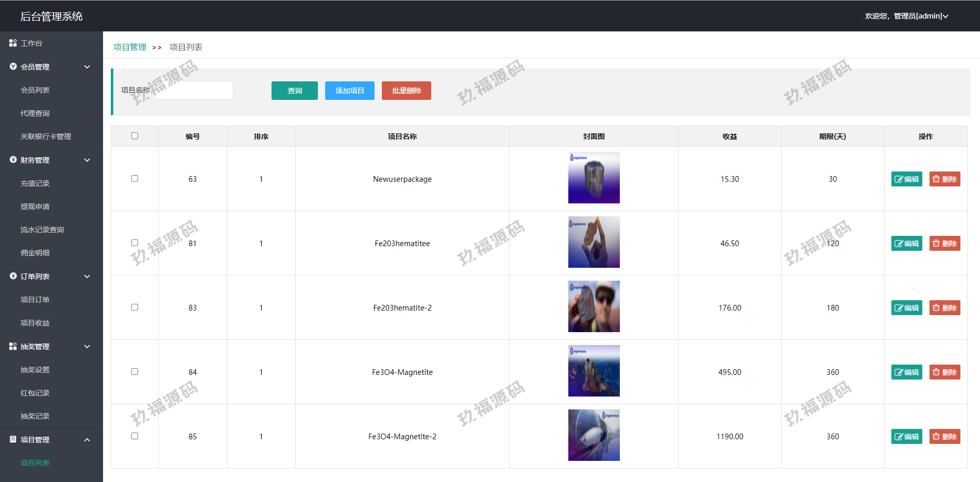Edit the Newuserpackage project row
Image resolution: width=980 pixels, height=482 pixels.
(x=906, y=179)
